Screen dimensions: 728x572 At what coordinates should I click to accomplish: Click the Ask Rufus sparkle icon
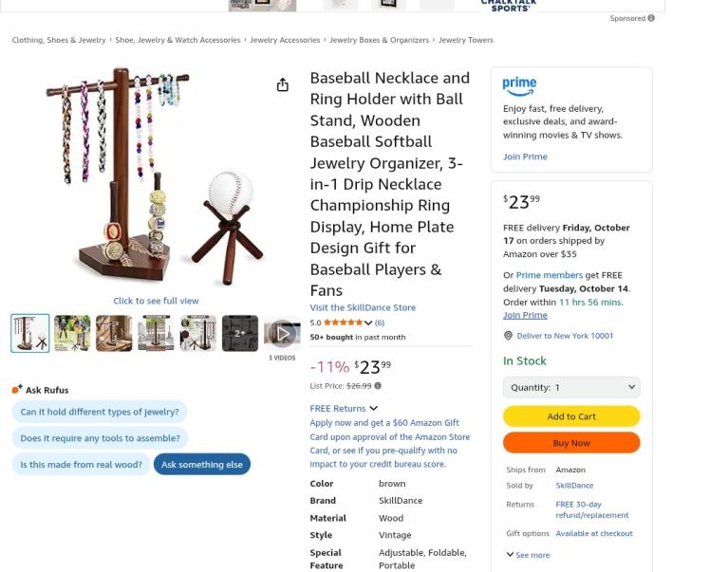click(x=17, y=389)
